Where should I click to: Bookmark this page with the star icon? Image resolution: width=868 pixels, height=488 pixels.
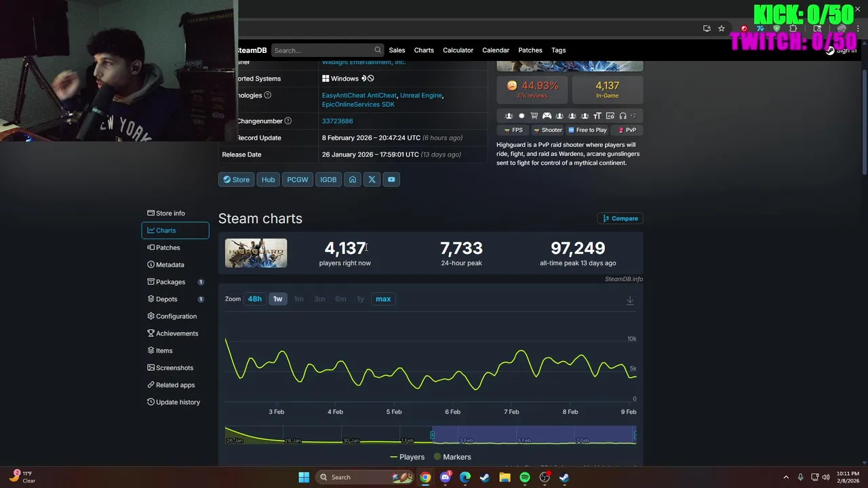point(722,28)
